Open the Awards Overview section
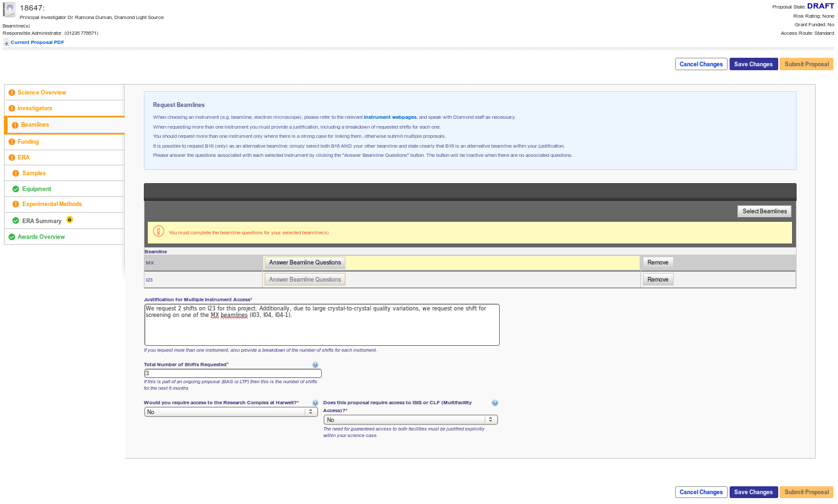The width and height of the screenshot is (838, 504). [64, 237]
